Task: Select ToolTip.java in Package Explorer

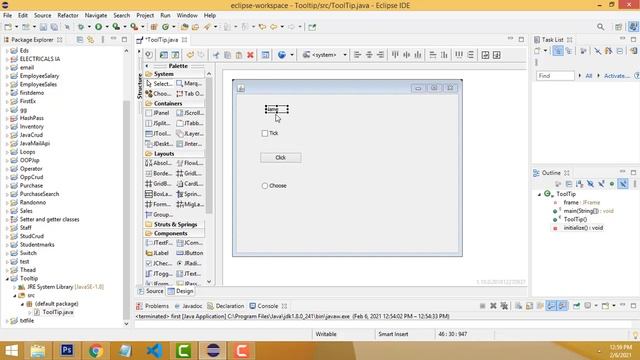Action: point(58,312)
